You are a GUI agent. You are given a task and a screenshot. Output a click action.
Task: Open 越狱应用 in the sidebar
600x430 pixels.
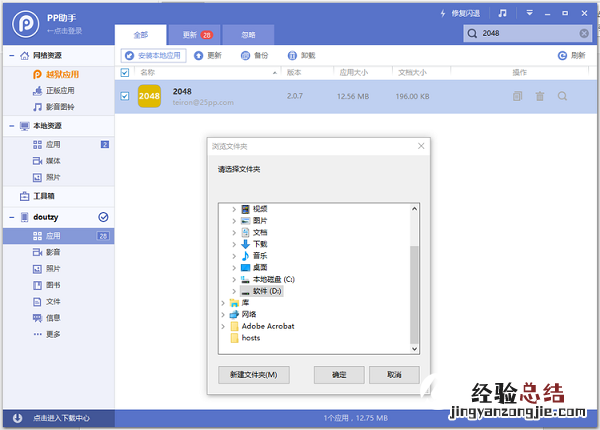pyautogui.click(x=56, y=74)
